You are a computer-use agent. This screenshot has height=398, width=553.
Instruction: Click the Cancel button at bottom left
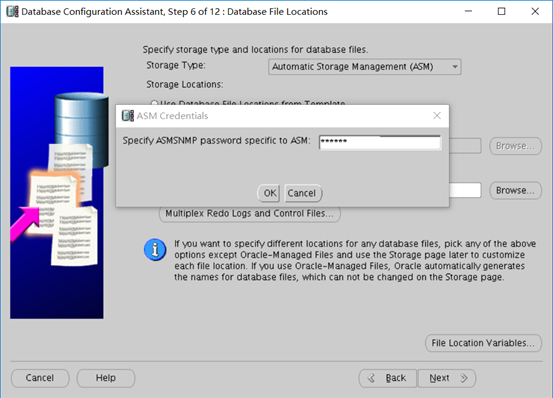pyautogui.click(x=40, y=378)
